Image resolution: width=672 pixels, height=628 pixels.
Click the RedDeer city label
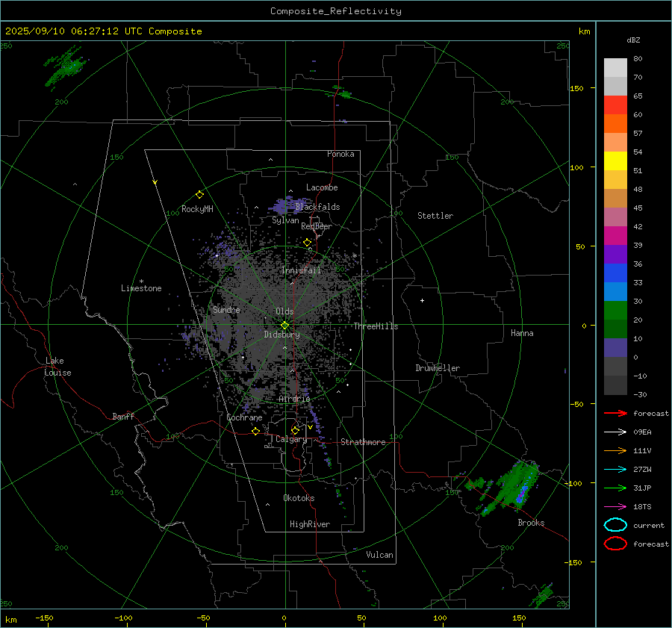click(x=317, y=226)
